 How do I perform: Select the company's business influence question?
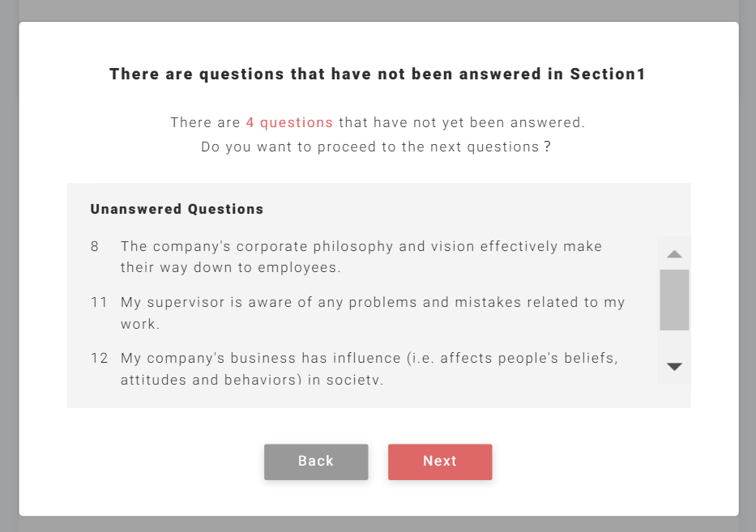pyautogui.click(x=369, y=358)
